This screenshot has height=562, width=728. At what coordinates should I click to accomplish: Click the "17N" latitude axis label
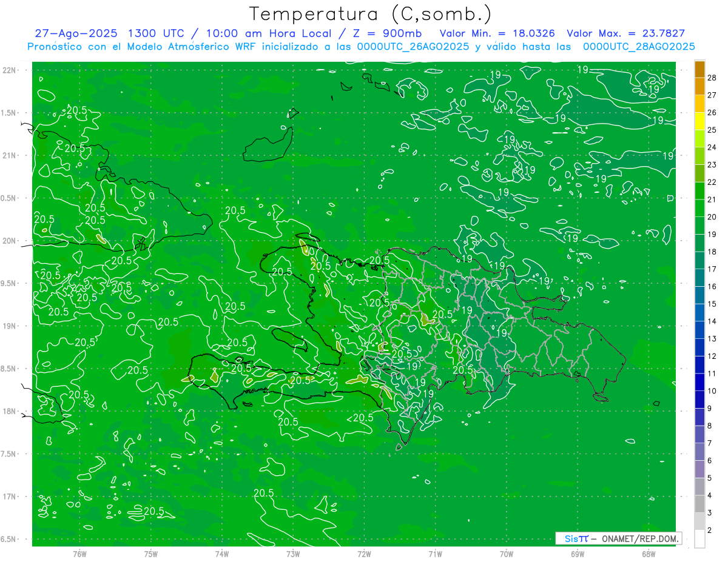point(10,497)
